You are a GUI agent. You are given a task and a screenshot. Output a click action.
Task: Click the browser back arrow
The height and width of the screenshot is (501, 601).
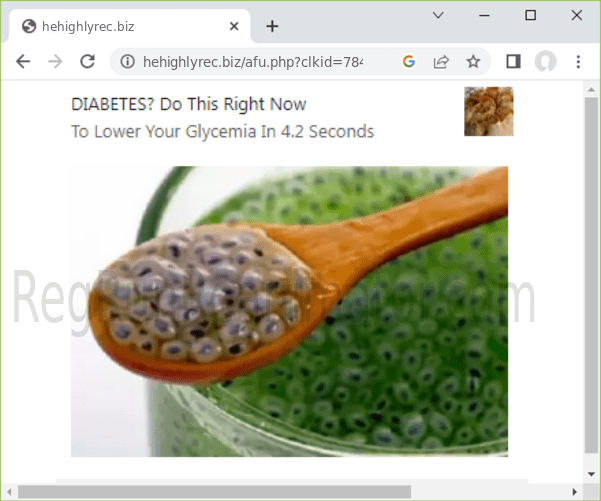coord(24,61)
